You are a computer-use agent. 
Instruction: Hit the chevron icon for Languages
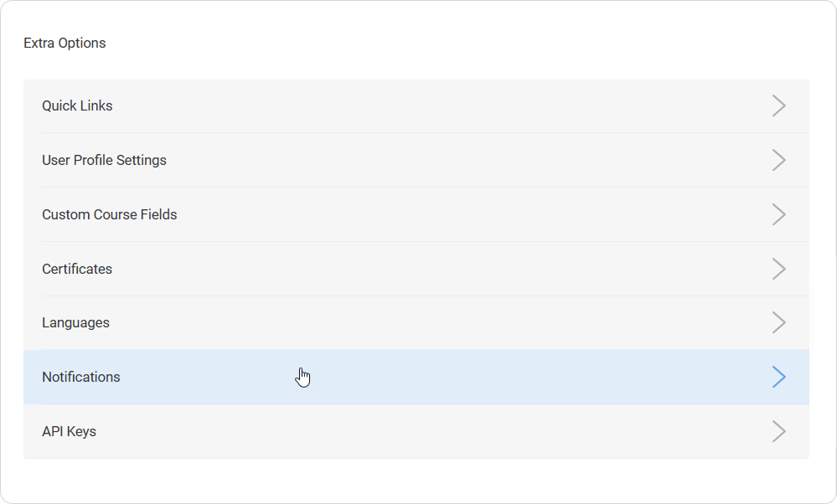click(778, 322)
